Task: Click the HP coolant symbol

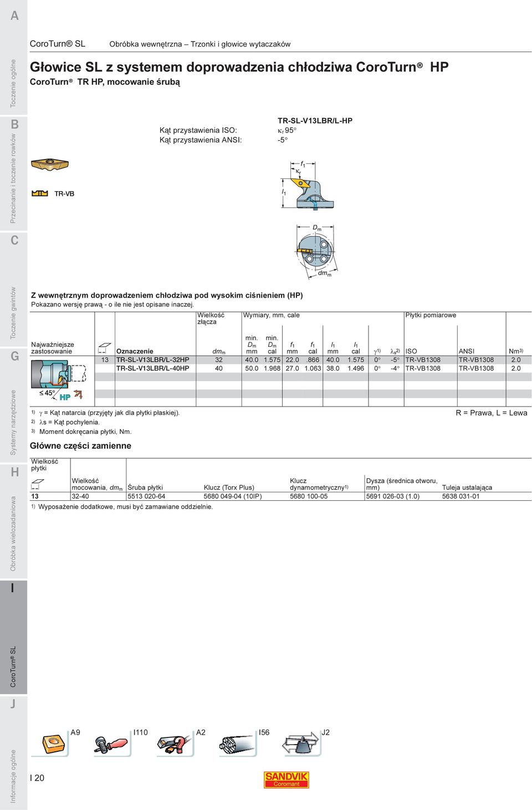Action: 65,397
